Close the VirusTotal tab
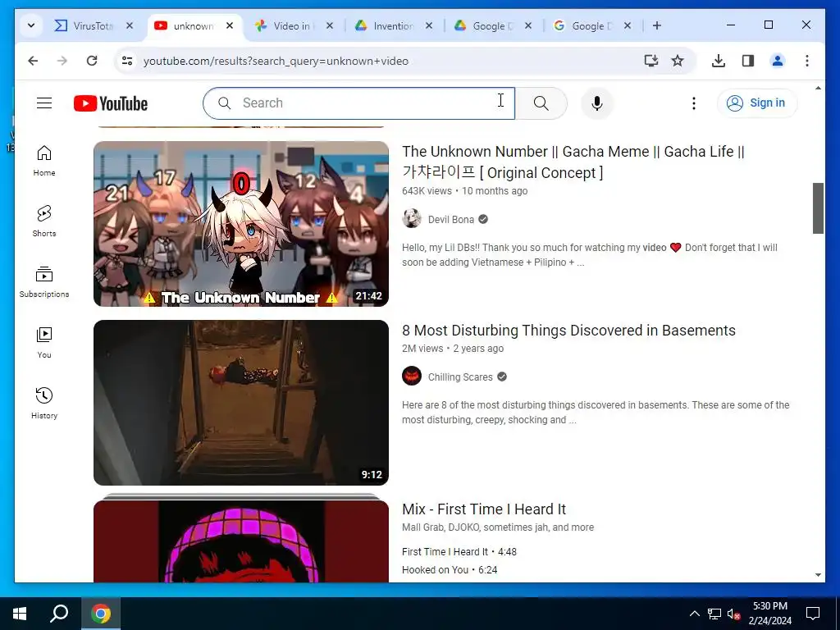 pyautogui.click(x=129, y=25)
